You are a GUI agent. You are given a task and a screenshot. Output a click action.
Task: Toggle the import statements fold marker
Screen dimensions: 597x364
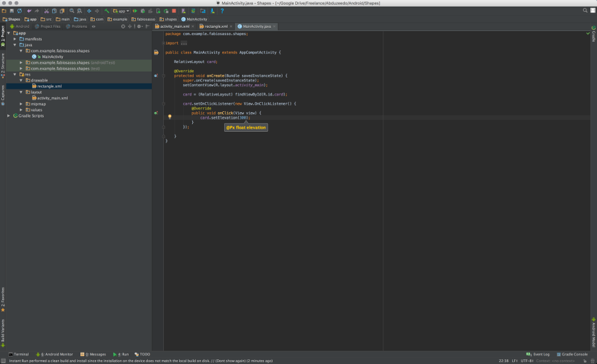coord(163,43)
